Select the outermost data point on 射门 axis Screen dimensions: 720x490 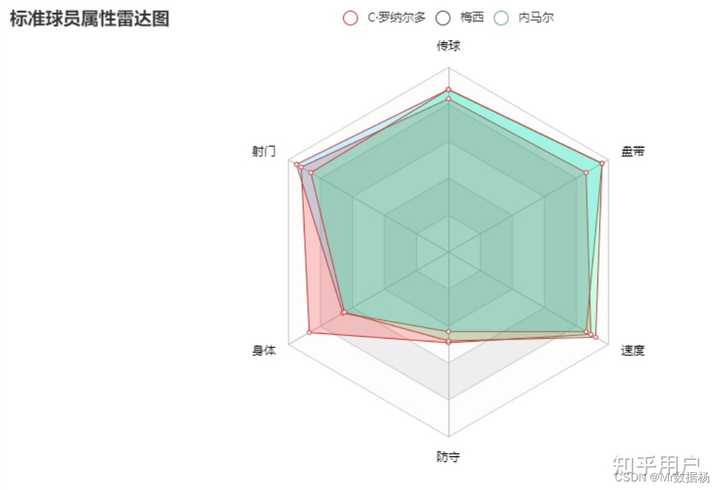coord(297,164)
